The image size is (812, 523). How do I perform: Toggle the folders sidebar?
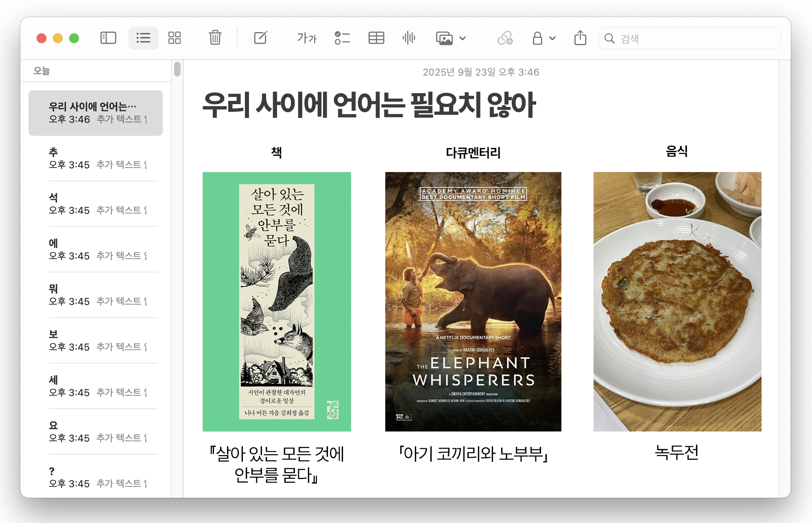108,38
